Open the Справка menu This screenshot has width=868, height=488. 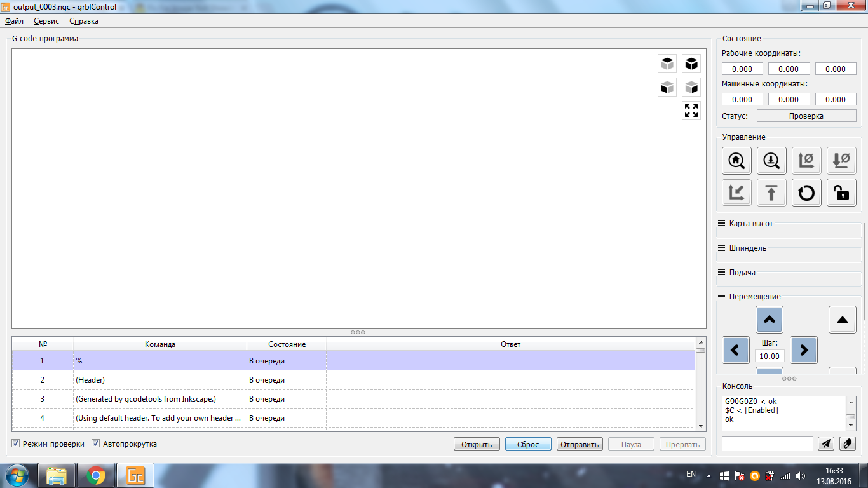pos(84,21)
